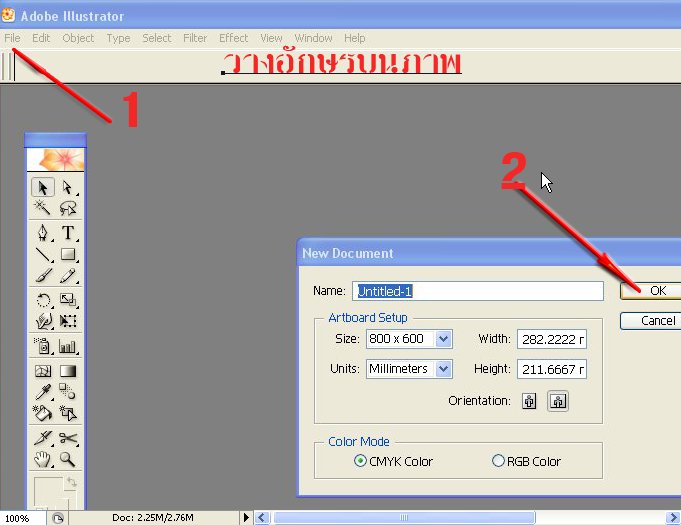Select the Magic Wand tool
681x525 pixels.
point(43,208)
